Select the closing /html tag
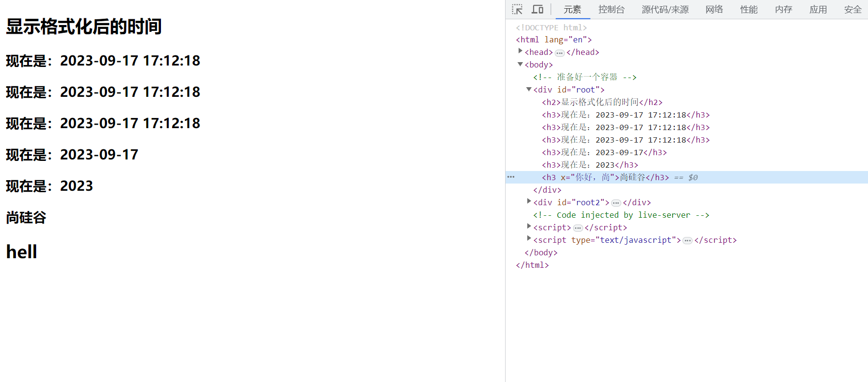The image size is (868, 382). click(532, 265)
